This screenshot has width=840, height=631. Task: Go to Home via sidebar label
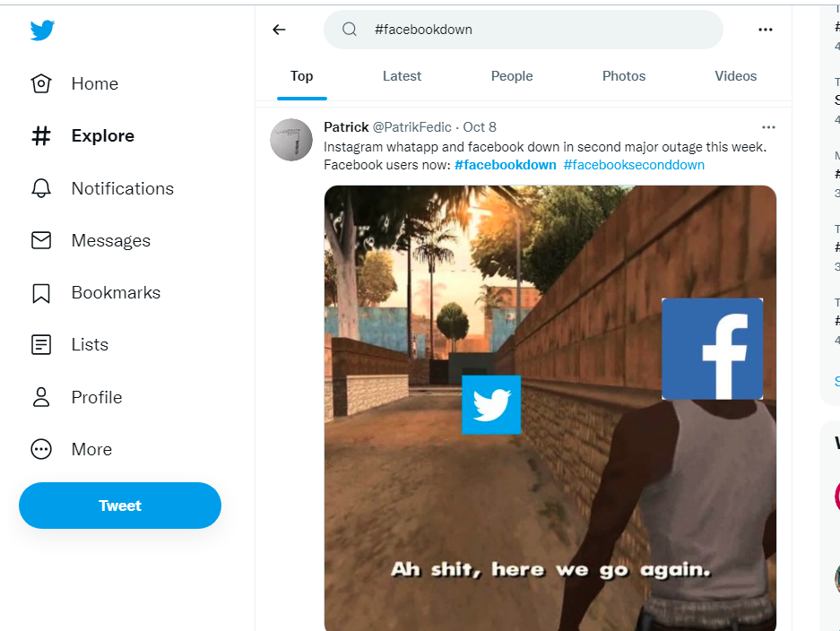coord(95,83)
